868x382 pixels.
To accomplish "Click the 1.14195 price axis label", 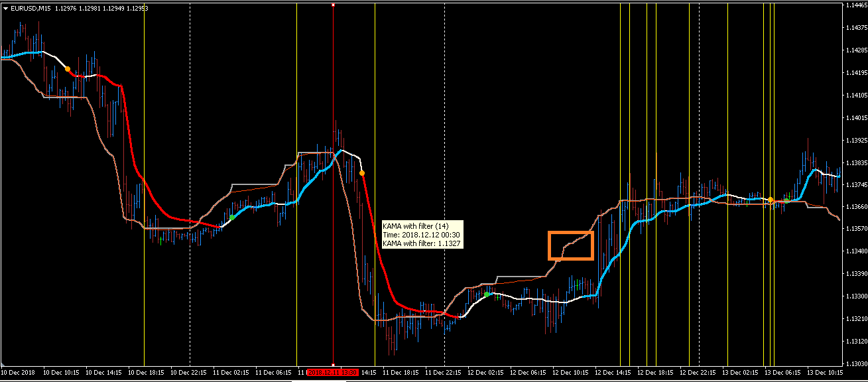I will pyautogui.click(x=856, y=72).
